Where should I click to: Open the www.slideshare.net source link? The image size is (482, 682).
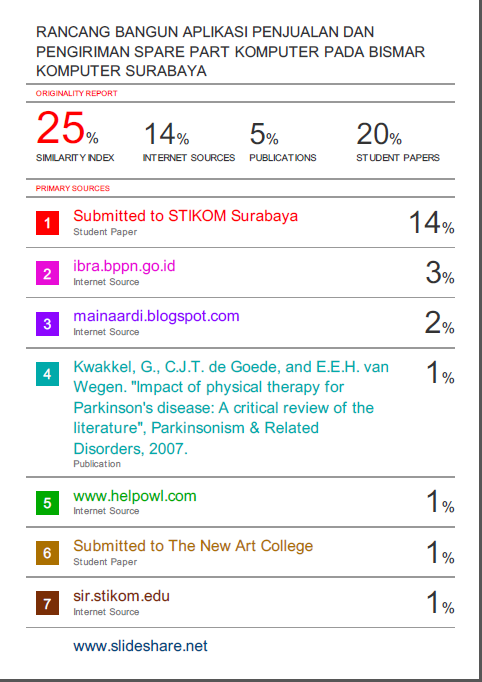141,646
